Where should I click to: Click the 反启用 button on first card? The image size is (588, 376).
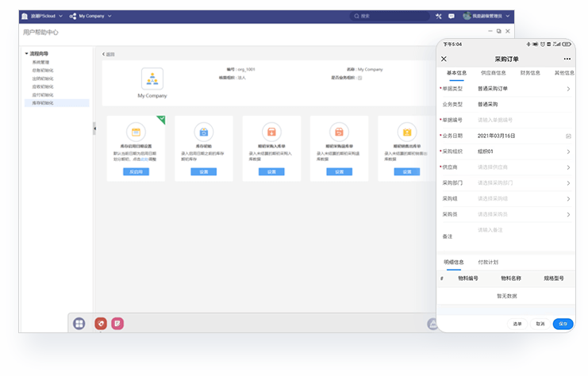tap(136, 171)
